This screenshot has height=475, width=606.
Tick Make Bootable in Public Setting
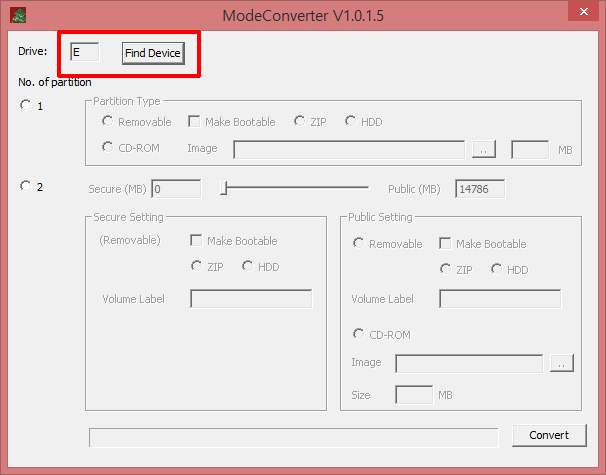coord(445,244)
